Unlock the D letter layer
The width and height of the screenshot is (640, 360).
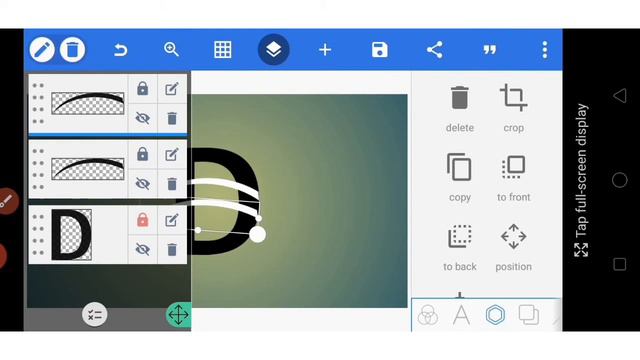coord(142,220)
